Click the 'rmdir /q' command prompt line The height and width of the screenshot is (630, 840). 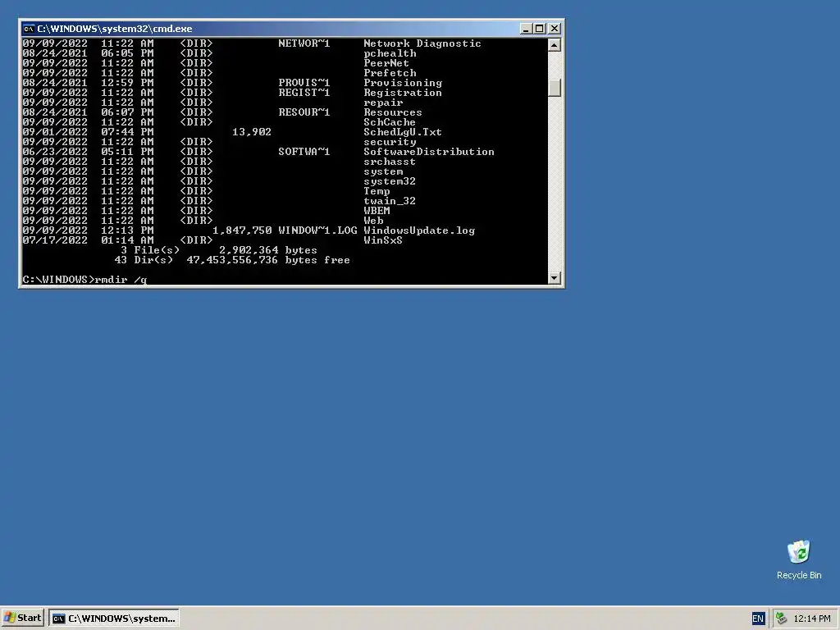click(84, 280)
